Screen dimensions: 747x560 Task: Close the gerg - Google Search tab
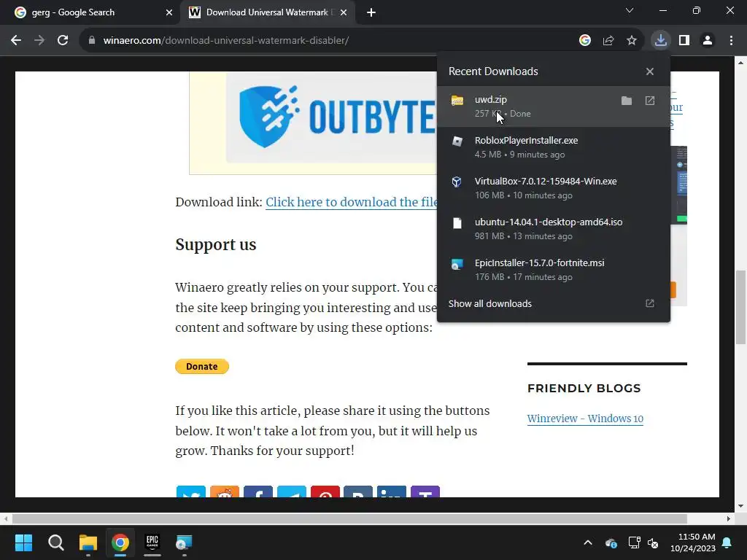[x=169, y=12]
